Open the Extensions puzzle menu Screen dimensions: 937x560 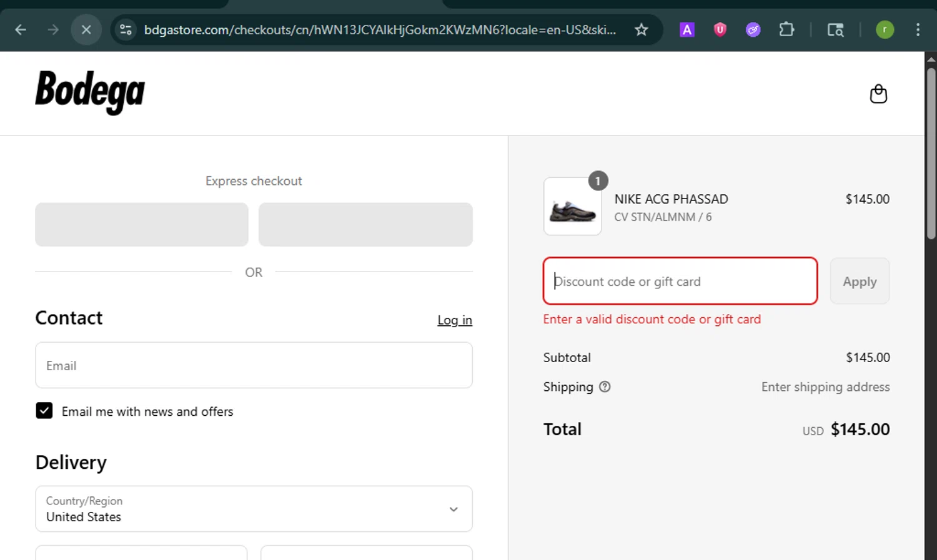pos(786,29)
